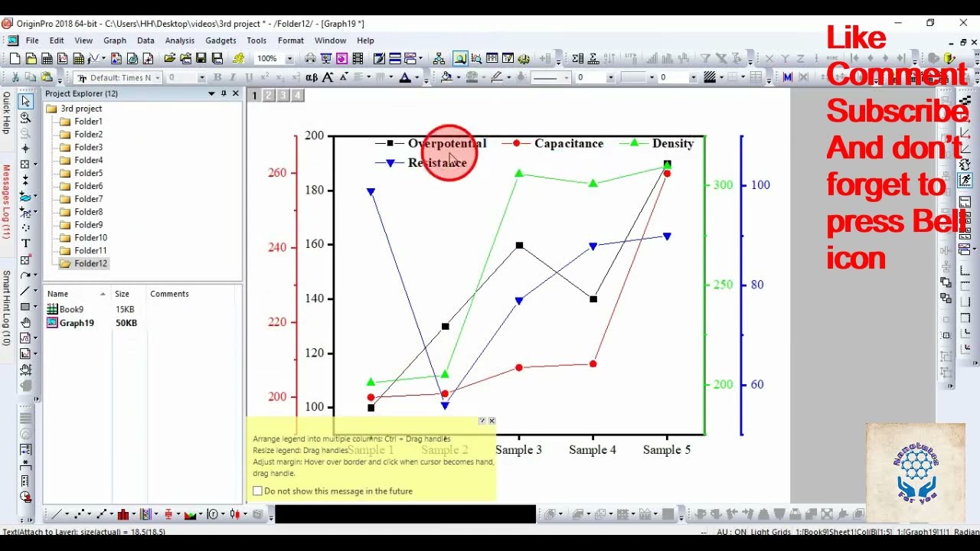980x551 pixels.
Task: Switch to layer 3 tab
Action: point(283,96)
